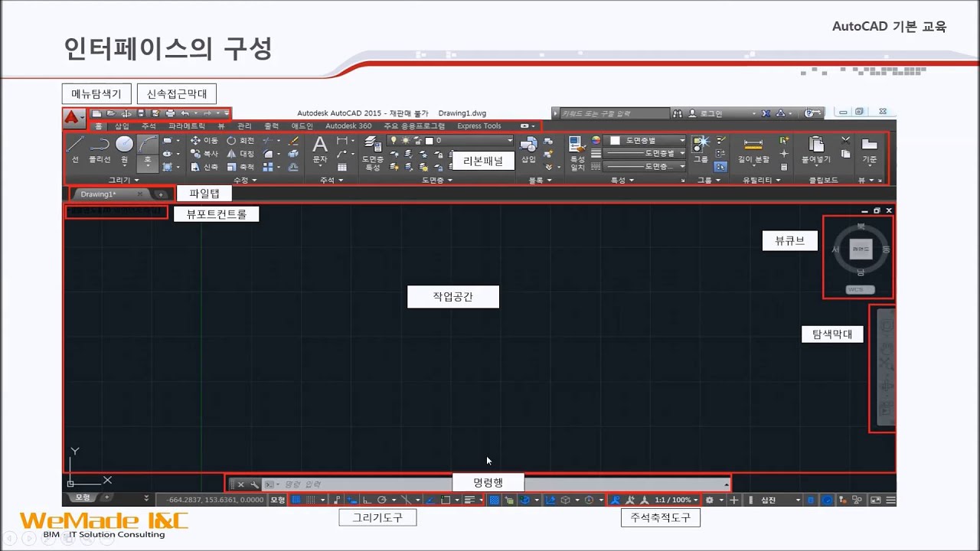Click the scissors Cut icon in 클립보드 panel
Image resolution: width=980 pixels, height=551 pixels.
point(846,141)
